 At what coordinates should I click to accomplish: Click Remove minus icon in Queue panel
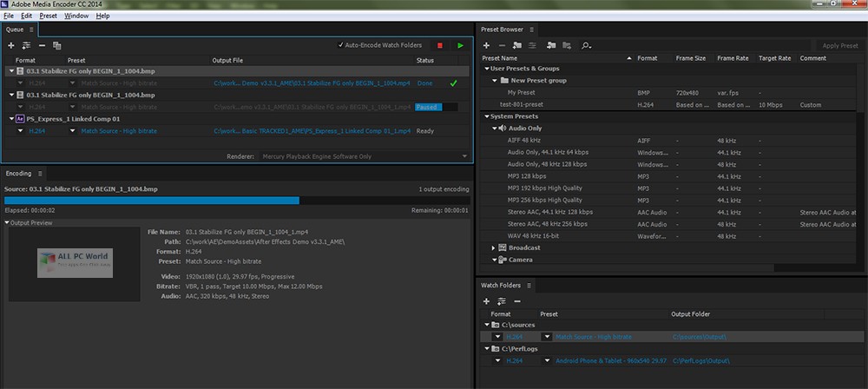click(42, 45)
